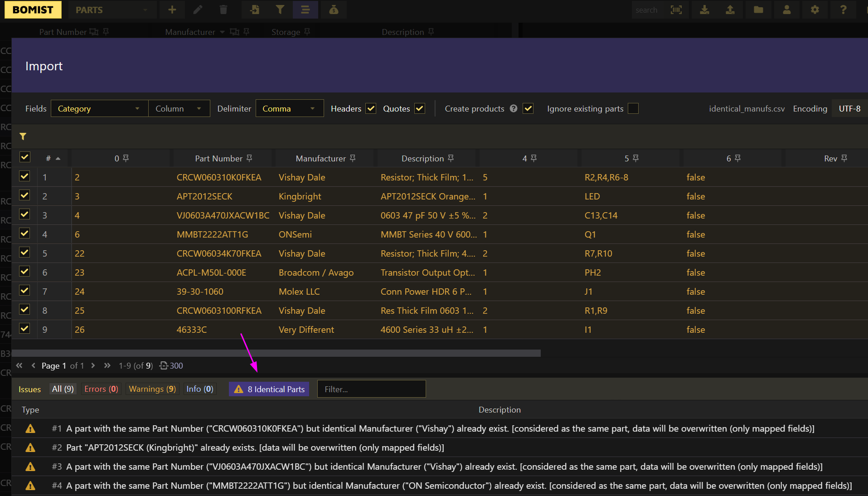868x496 pixels.
Task: Click the issues Filter text field
Action: point(371,389)
